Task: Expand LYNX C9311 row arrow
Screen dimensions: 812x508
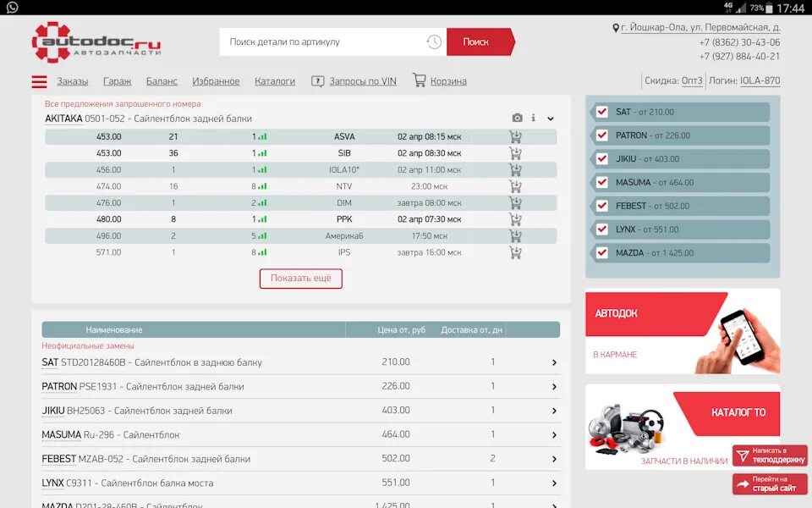Action: point(554,483)
